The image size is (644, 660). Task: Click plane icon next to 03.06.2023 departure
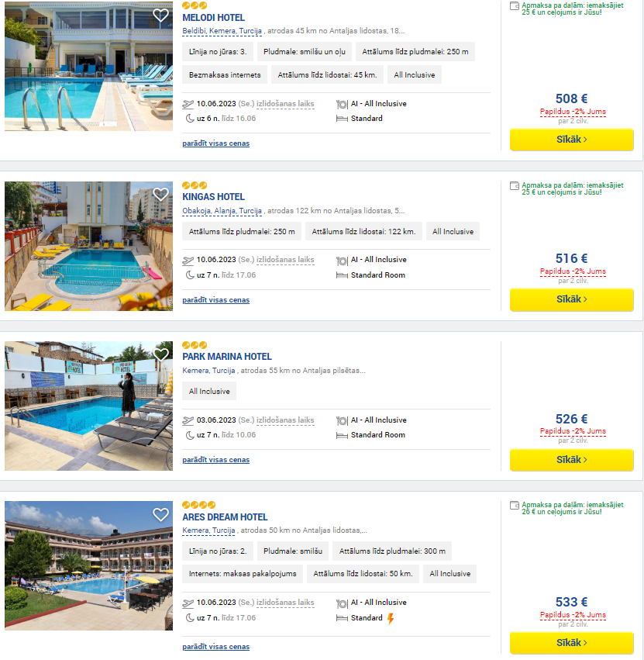coord(188,420)
